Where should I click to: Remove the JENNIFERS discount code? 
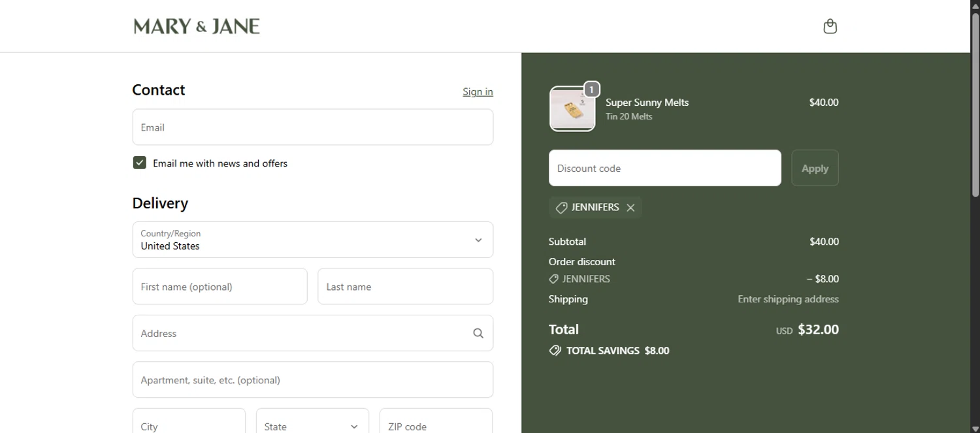tap(630, 208)
